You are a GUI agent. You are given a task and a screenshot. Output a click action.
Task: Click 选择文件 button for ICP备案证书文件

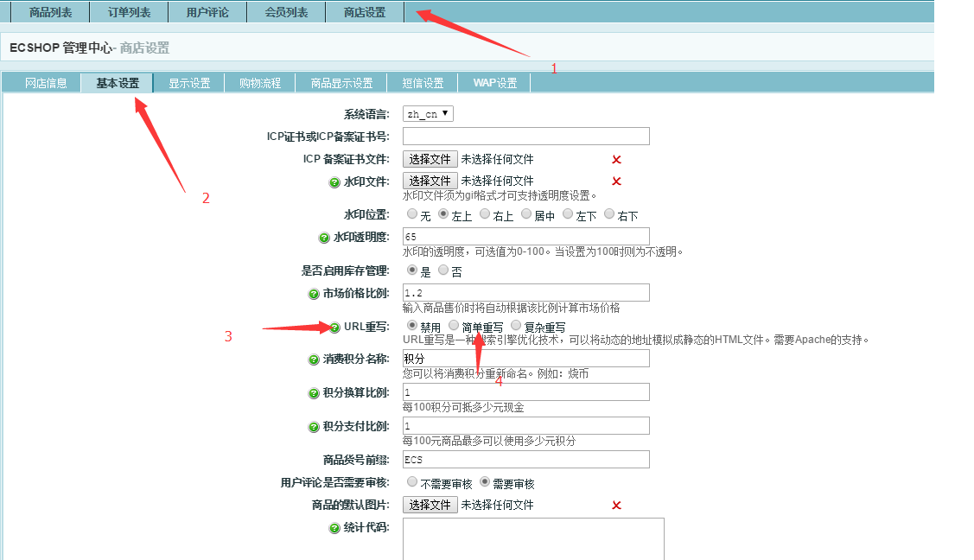430,159
